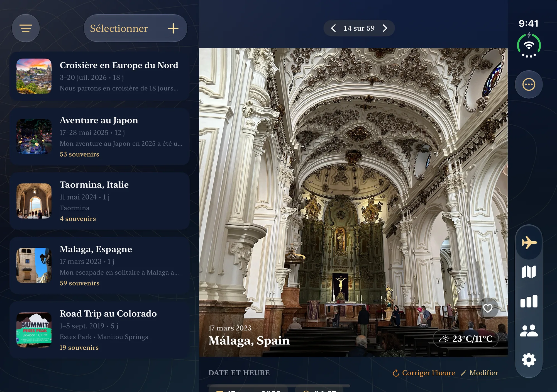This screenshot has height=392, width=557.
Task: Open the people tab
Action: tap(529, 331)
